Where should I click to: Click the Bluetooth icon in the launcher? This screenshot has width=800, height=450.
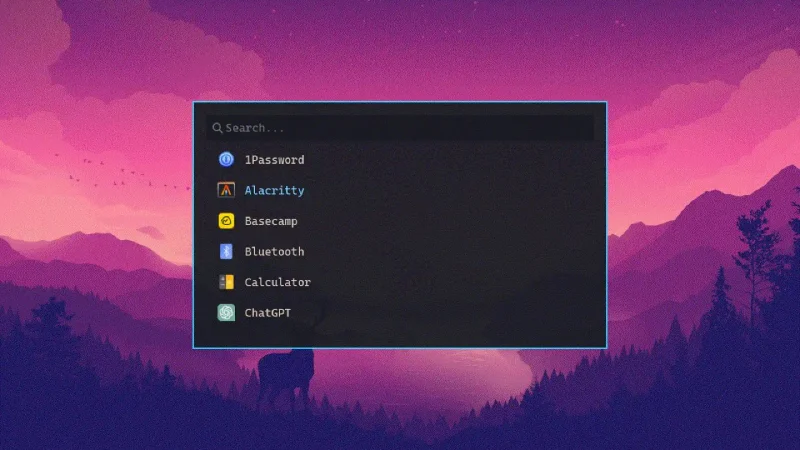coord(226,251)
